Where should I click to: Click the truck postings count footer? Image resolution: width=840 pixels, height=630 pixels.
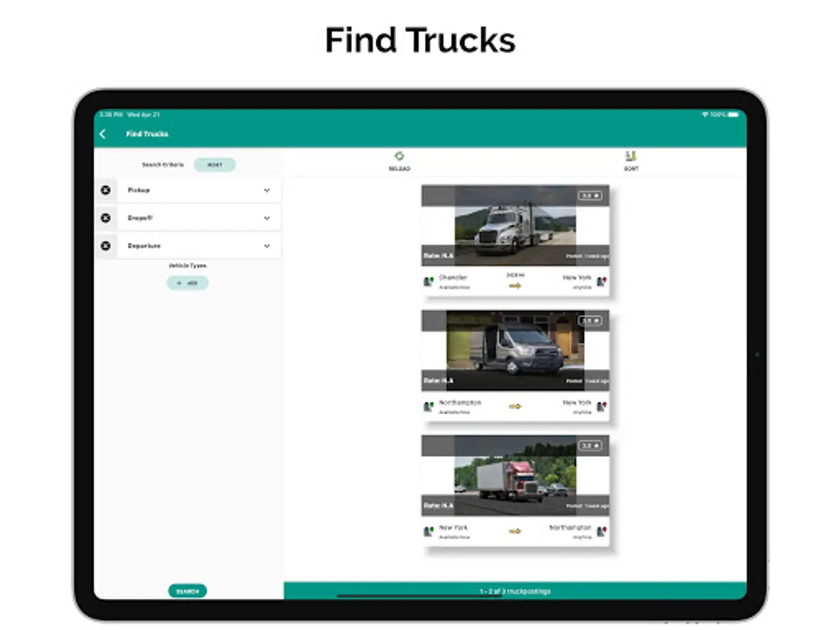click(x=515, y=591)
